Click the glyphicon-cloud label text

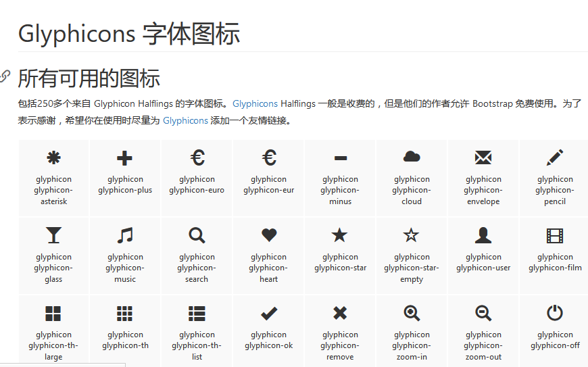click(x=412, y=190)
